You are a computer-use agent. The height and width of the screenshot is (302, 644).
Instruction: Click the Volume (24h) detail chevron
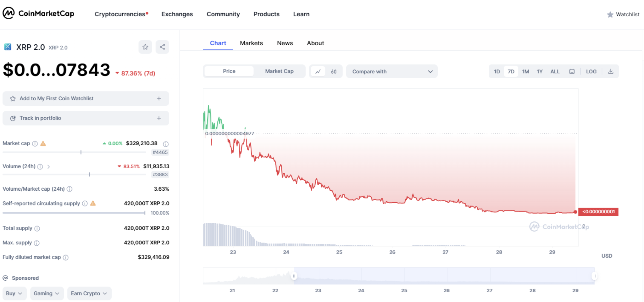click(x=49, y=167)
